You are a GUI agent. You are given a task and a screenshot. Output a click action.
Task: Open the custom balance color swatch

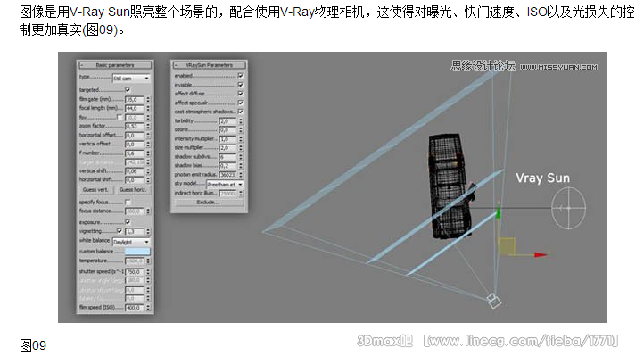click(137, 251)
